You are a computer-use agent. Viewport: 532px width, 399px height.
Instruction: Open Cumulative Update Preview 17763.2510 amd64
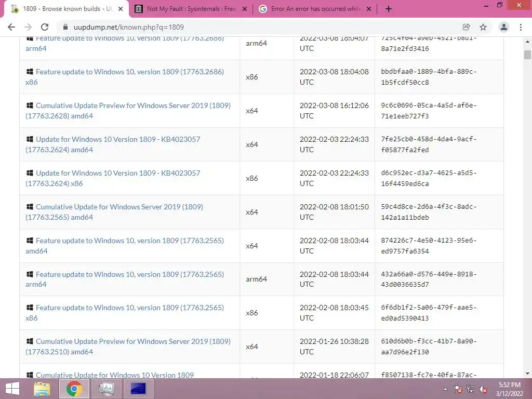coord(128,347)
